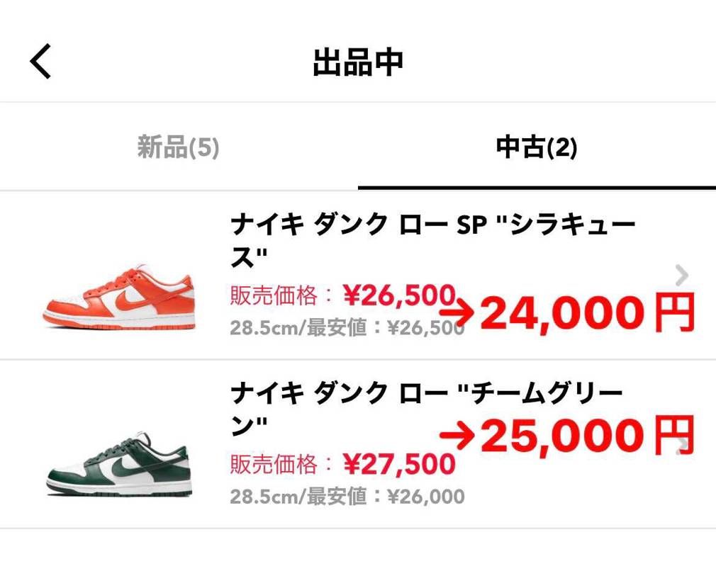Tap the 出品中 header title
Viewport: 716px width, 588px height.
coord(358,62)
